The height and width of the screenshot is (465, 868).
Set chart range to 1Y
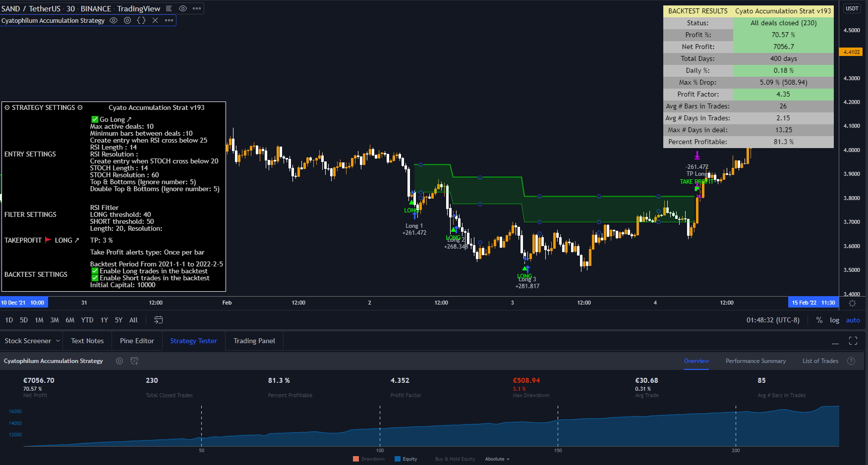click(104, 320)
